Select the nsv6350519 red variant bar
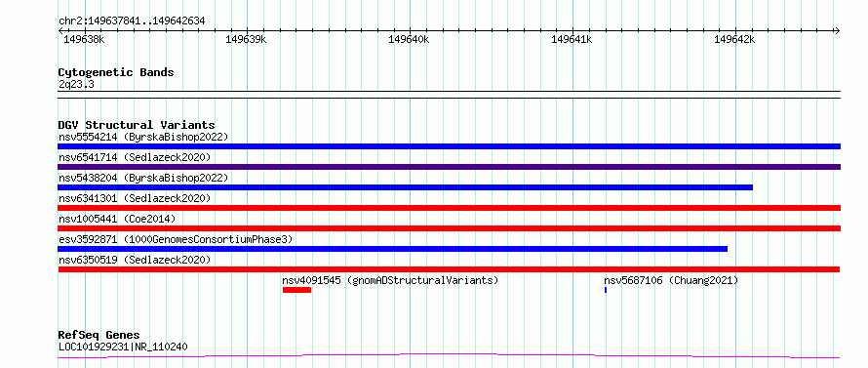Screen dimensions: 868x368 (x=449, y=269)
